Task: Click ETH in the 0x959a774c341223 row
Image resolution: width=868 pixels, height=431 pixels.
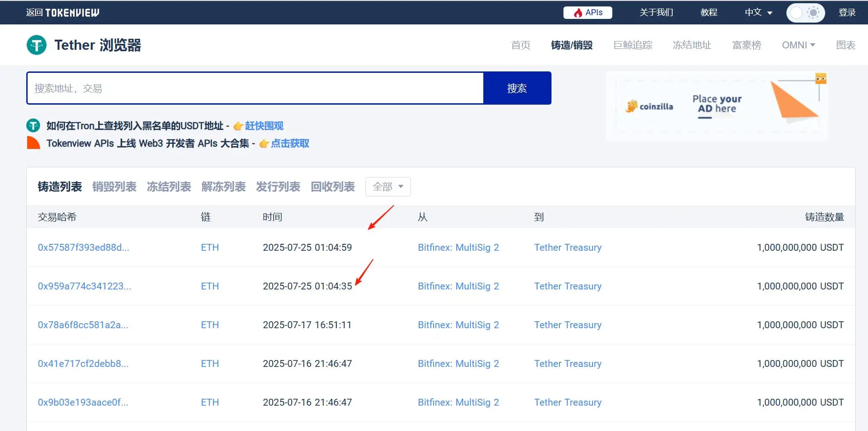Action: coord(210,286)
